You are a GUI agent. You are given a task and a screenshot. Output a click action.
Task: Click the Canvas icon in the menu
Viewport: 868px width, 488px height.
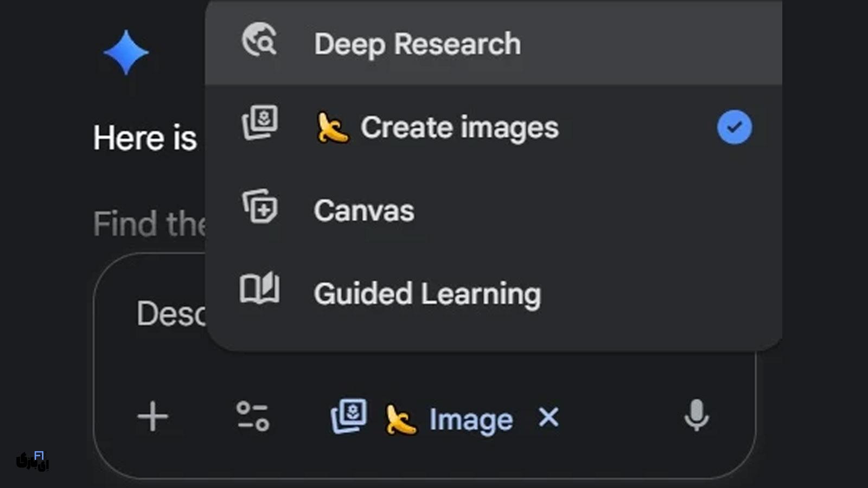coord(260,207)
